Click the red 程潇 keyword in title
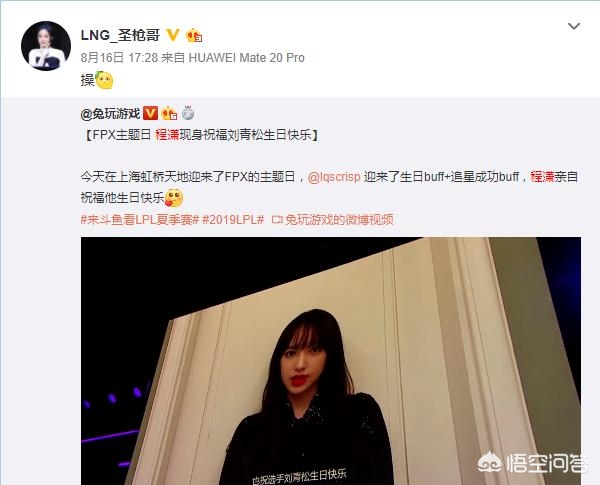 (167, 135)
